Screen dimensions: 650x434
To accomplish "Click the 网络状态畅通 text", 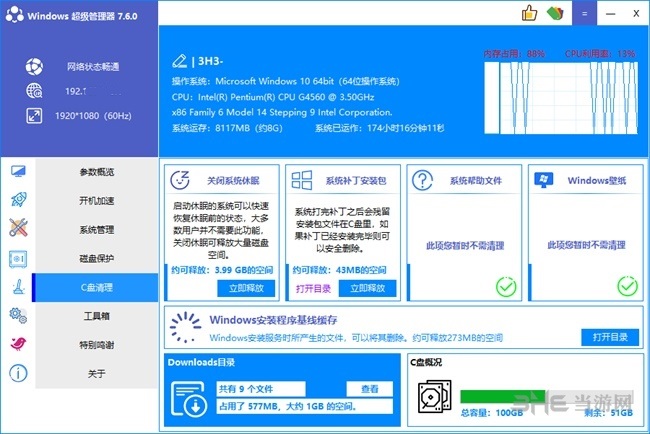I will pos(93,66).
